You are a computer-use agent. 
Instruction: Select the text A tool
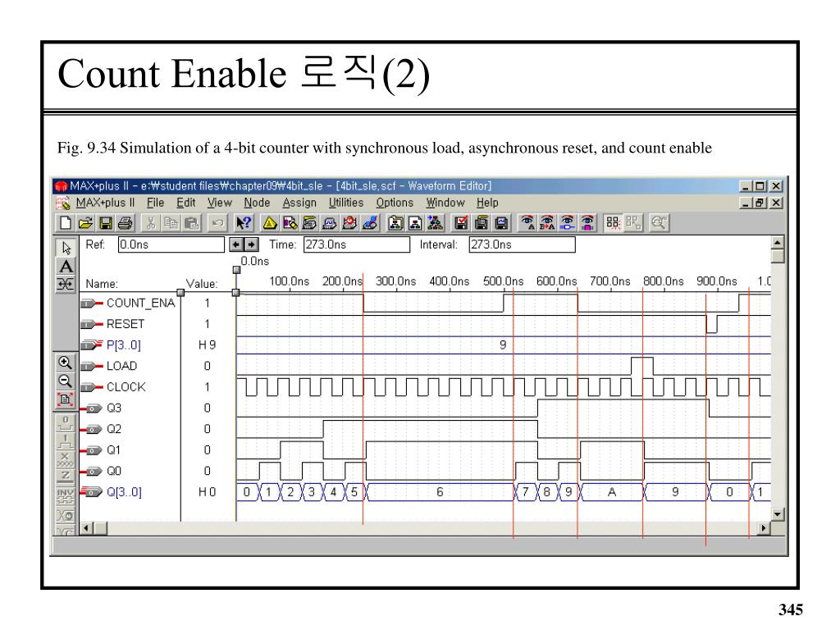pos(66,267)
